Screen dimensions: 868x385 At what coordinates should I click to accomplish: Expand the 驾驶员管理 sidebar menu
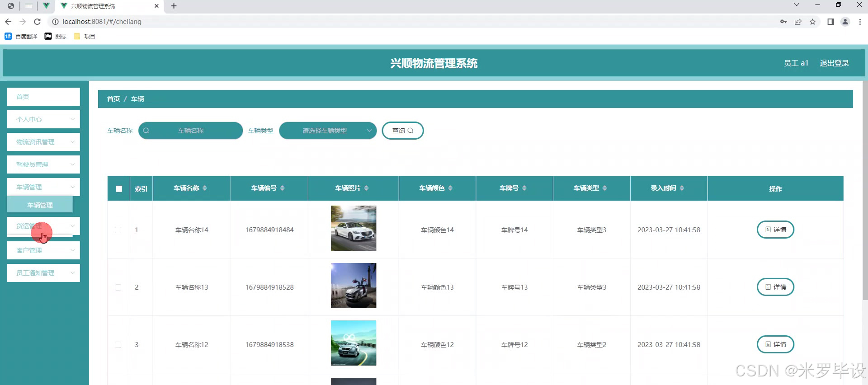(43, 164)
